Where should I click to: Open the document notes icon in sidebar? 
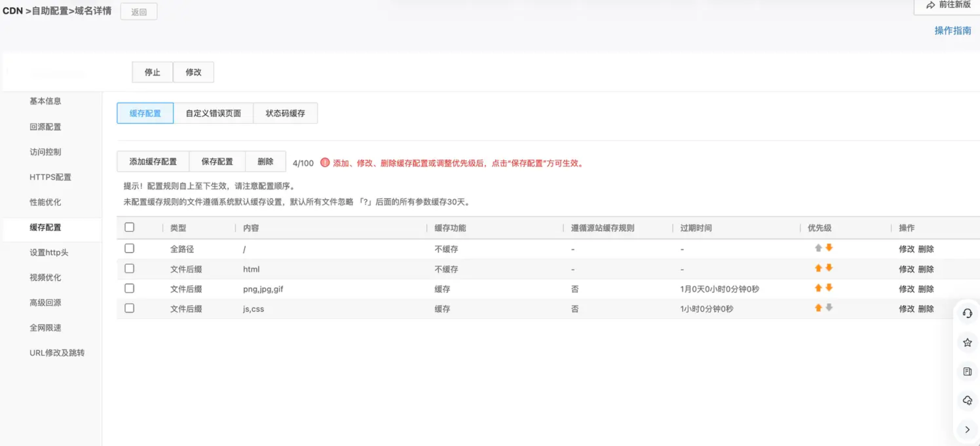tap(967, 372)
